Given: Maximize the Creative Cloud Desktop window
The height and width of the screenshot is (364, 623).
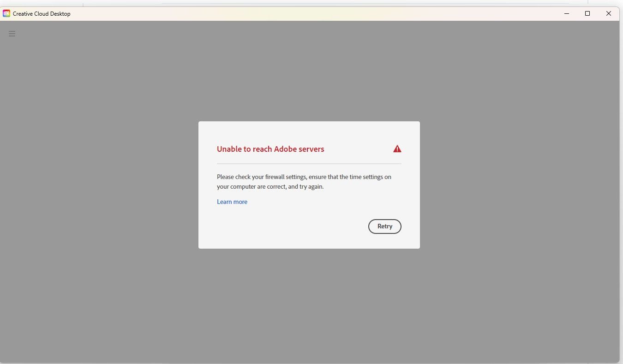Looking at the screenshot, I should [587, 13].
